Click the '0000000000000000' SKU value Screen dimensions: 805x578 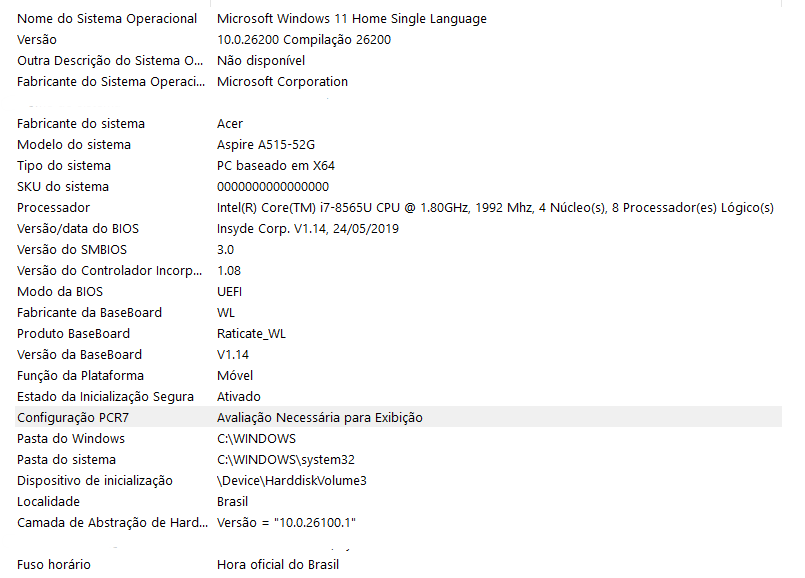coord(273,187)
